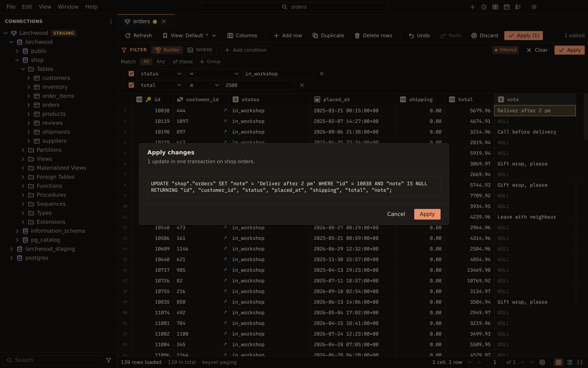The height and width of the screenshot is (368, 588).
Task: Click Apply in the Apply changes dialog
Action: (427, 214)
